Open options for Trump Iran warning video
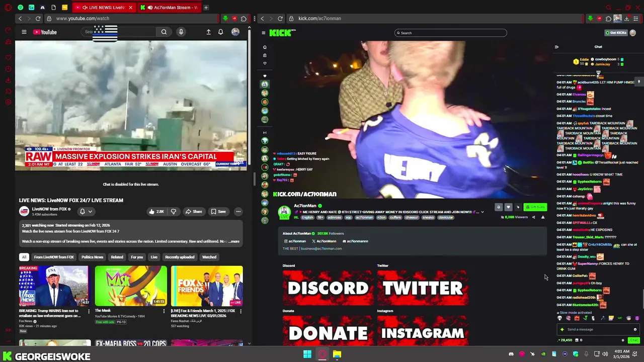The height and width of the screenshot is (362, 644). [x=89, y=311]
